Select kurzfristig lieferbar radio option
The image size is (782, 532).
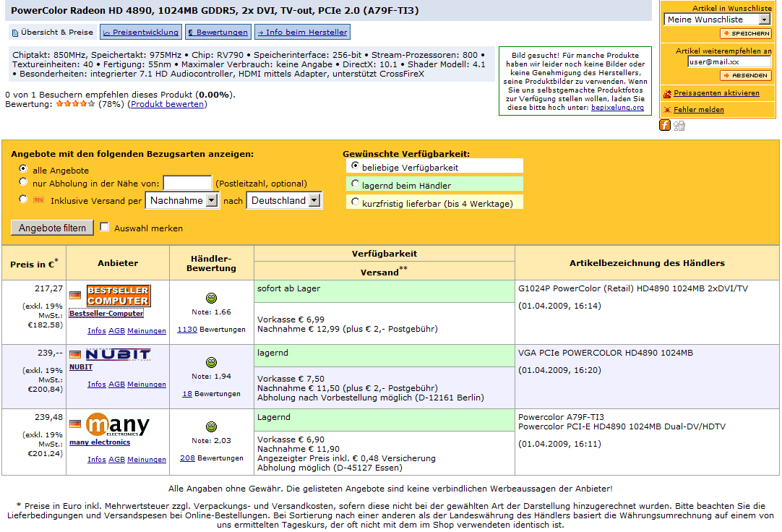[355, 202]
